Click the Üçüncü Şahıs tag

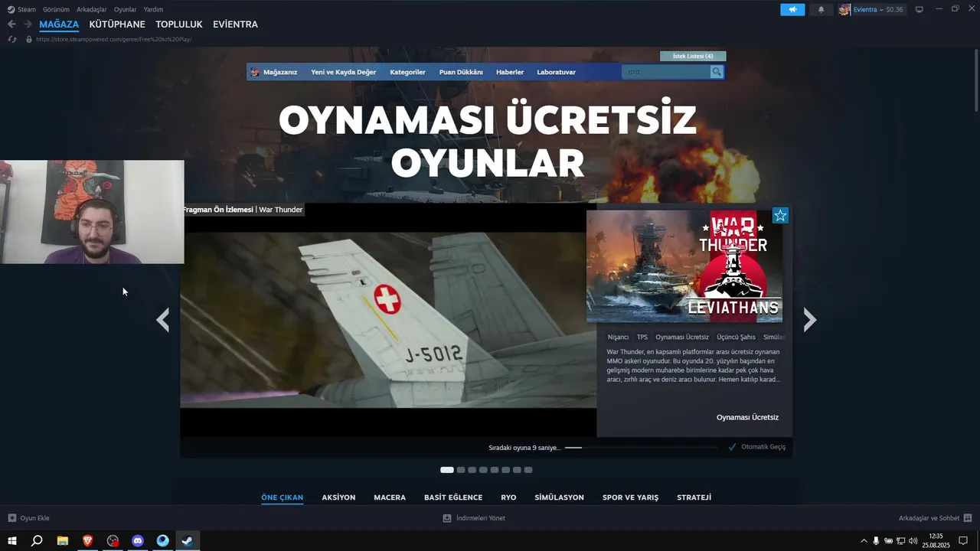(737, 337)
